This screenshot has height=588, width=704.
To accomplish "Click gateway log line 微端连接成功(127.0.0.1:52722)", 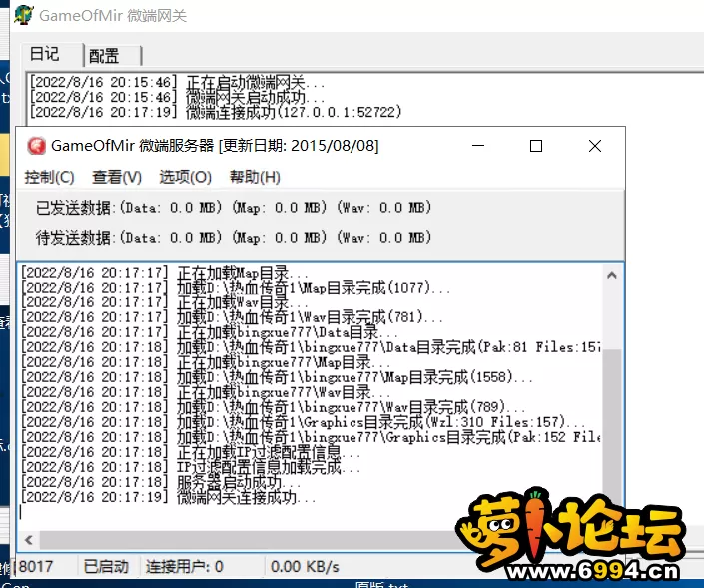I will point(216,112).
